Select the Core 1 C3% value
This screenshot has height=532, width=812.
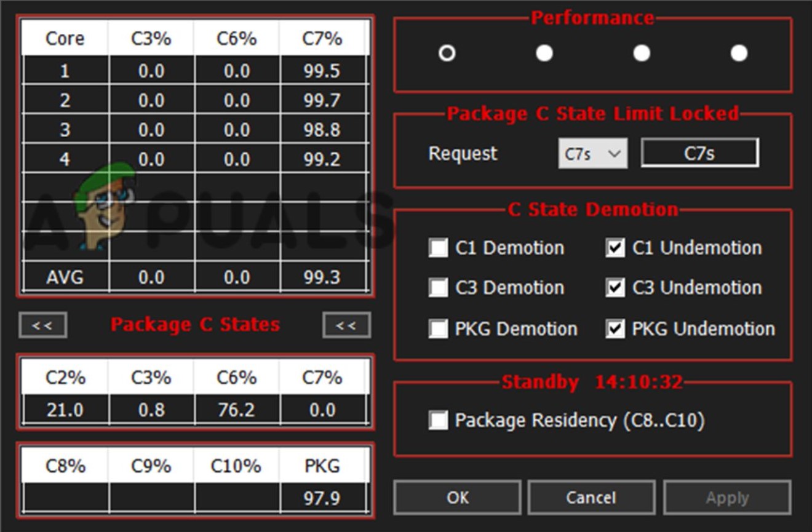pos(151,71)
